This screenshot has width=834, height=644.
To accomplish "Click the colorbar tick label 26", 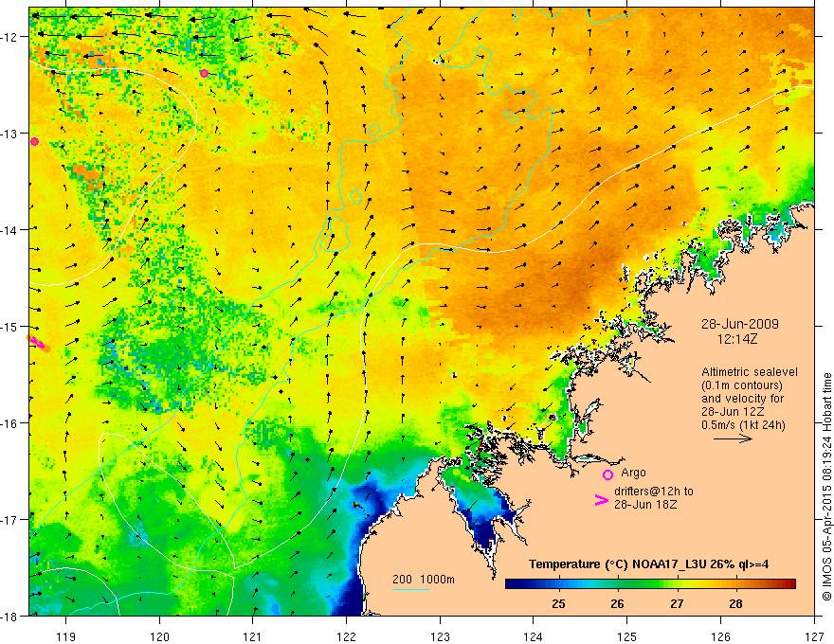I will coord(617,603).
